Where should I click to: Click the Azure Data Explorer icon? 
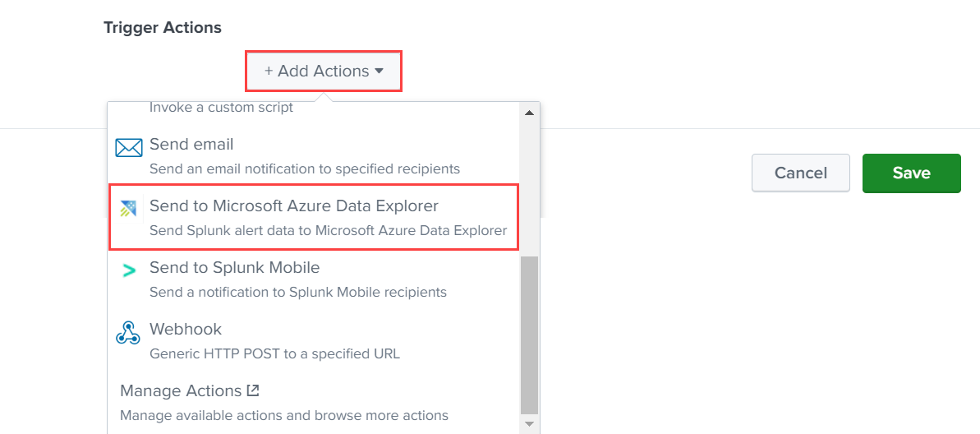(x=127, y=209)
